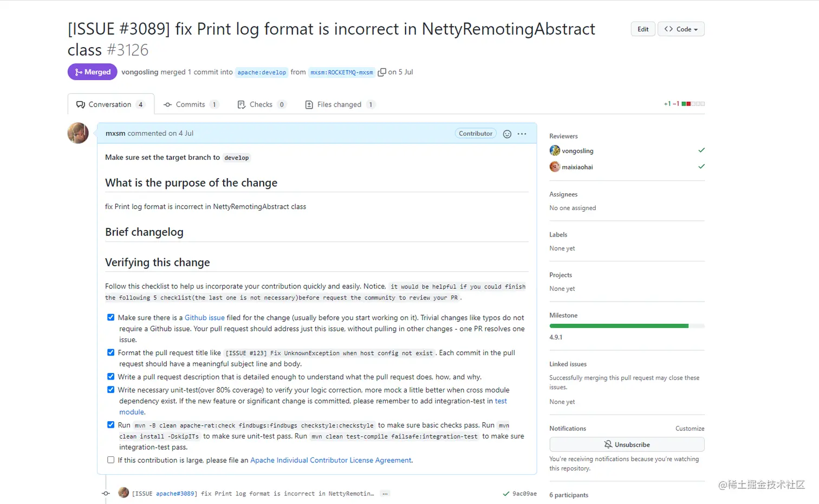Click the Unsubscribe button
Screen dimensions: 819x504
click(627, 444)
